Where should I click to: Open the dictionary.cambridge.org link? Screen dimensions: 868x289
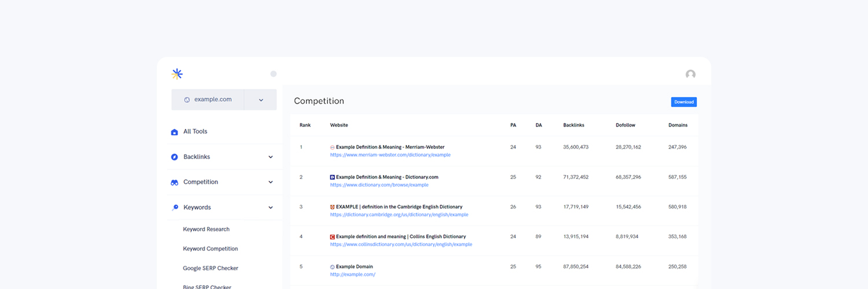click(x=399, y=214)
